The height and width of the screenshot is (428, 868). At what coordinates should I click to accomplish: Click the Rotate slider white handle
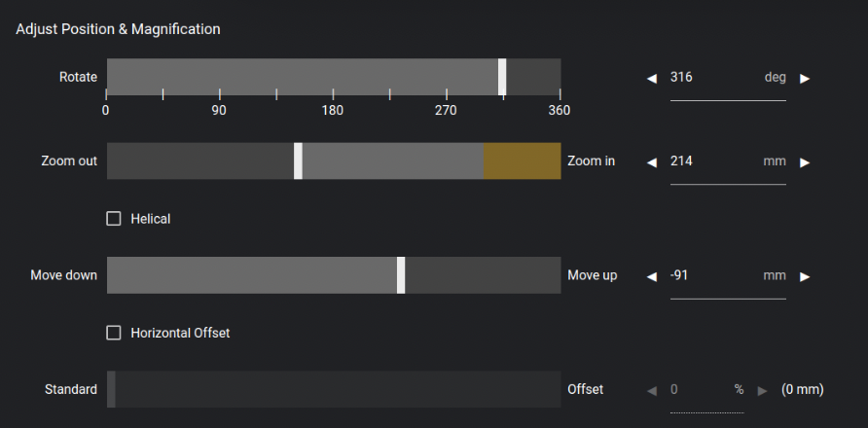coord(502,77)
